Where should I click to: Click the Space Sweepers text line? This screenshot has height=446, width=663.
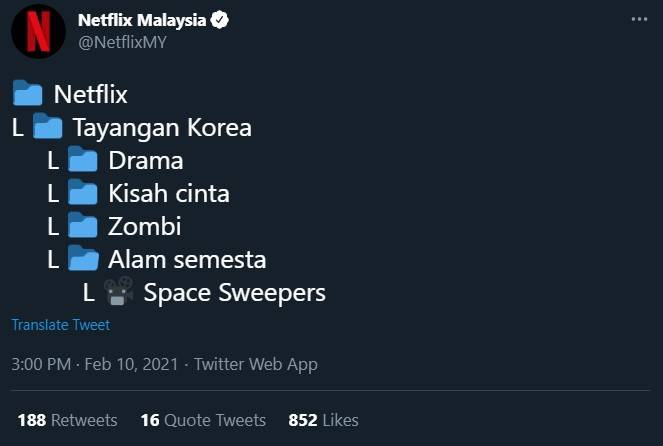point(234,293)
